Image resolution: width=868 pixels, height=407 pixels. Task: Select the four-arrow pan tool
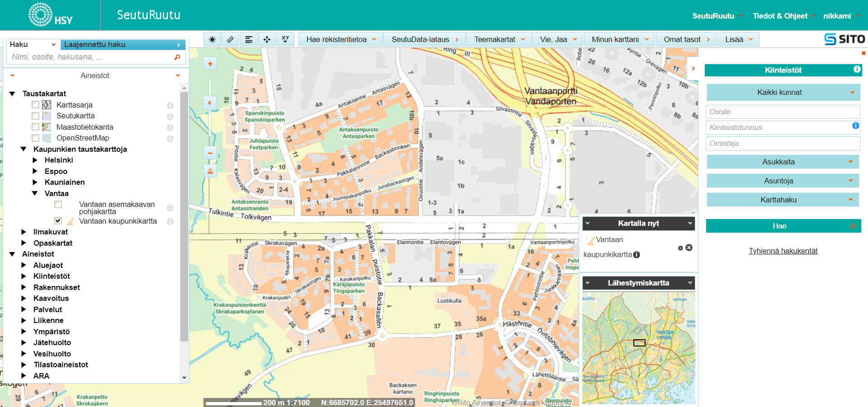click(x=267, y=39)
